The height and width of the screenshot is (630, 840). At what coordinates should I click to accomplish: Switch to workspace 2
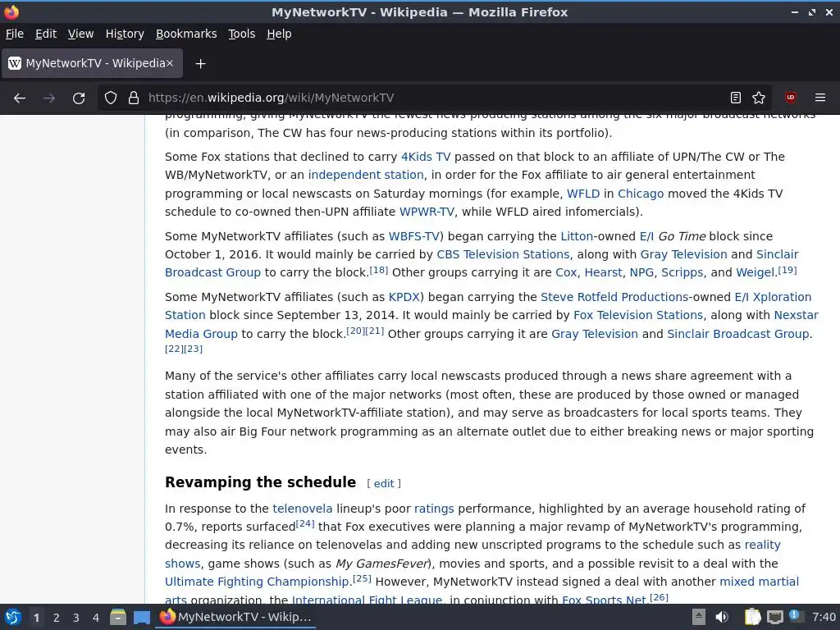pos(57,618)
